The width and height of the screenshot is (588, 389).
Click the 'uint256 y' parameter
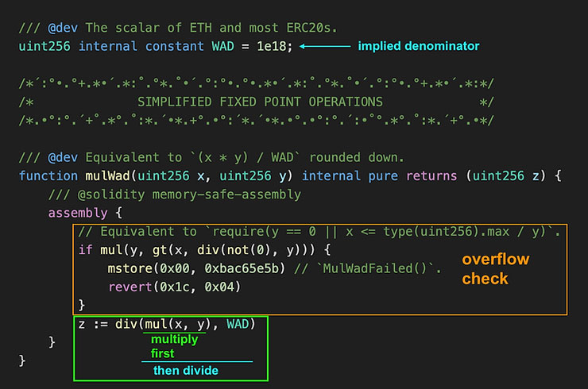tap(253, 175)
